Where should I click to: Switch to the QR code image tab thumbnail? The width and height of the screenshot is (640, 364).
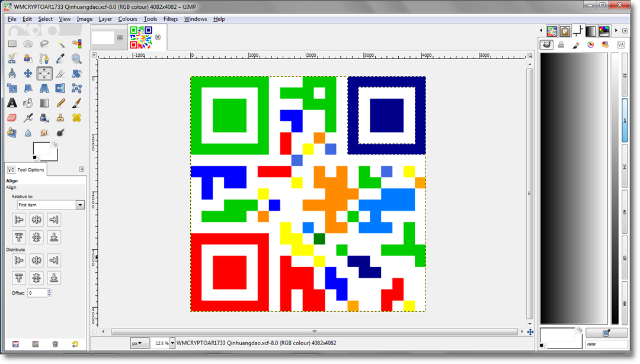coord(141,37)
